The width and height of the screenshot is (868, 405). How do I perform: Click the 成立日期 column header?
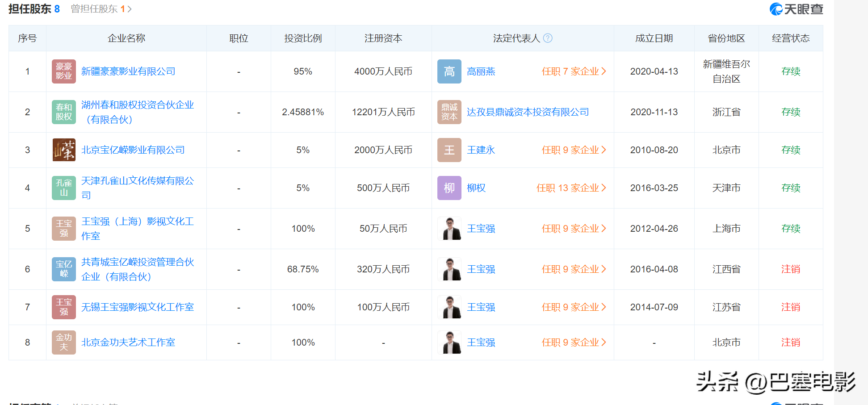tap(654, 38)
